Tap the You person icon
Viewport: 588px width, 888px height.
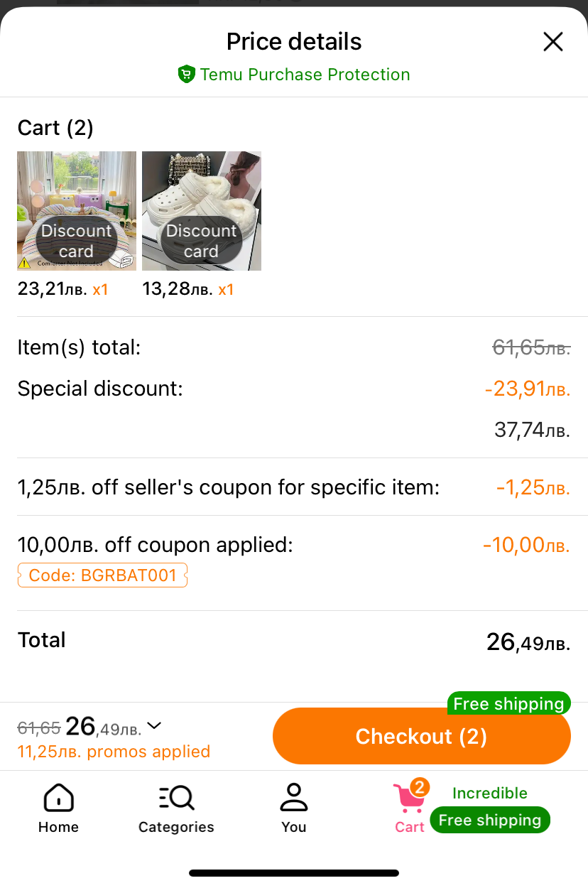click(293, 797)
